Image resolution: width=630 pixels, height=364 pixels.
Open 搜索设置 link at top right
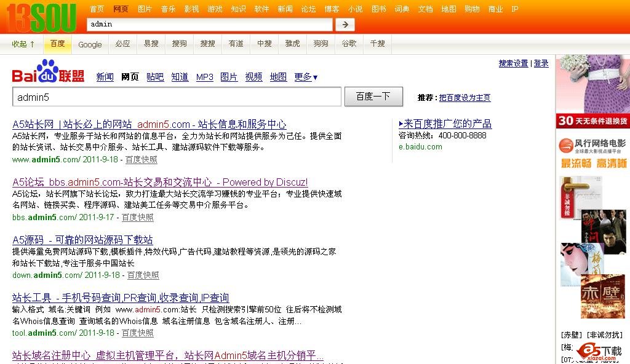click(x=513, y=63)
